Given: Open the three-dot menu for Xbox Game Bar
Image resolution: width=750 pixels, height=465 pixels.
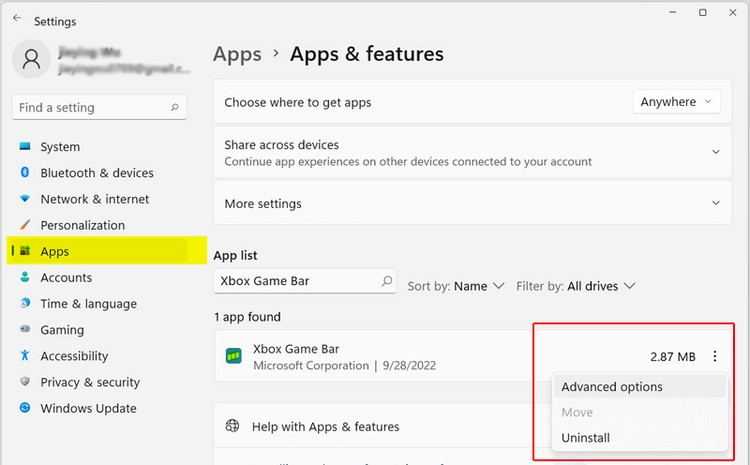Looking at the screenshot, I should pos(715,356).
